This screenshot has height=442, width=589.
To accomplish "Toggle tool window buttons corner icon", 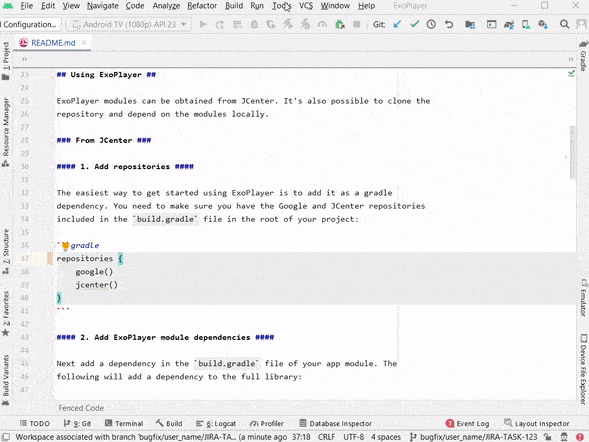I will click(6, 437).
